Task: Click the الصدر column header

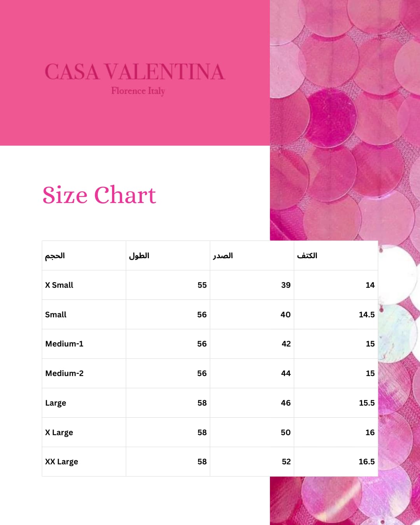Action: [223, 255]
